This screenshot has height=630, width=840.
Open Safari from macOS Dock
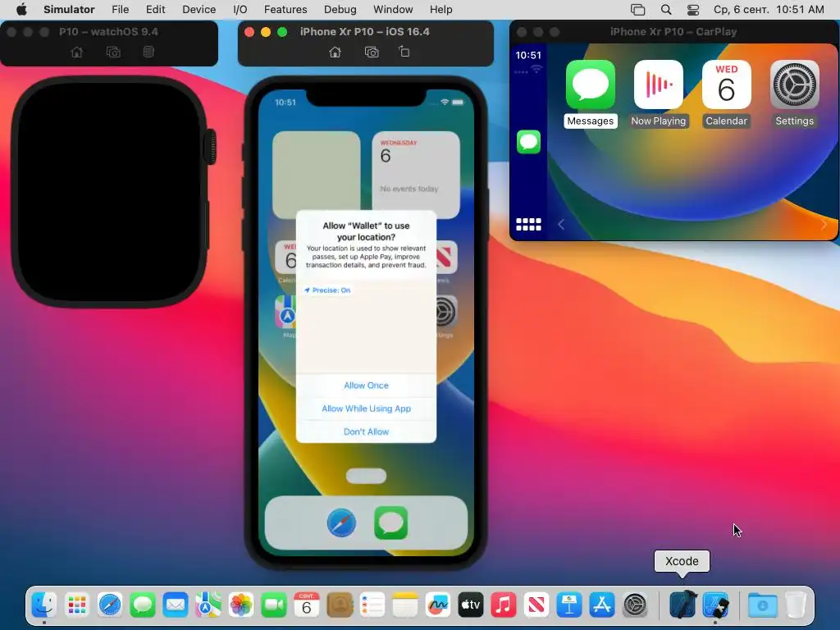[x=110, y=605]
